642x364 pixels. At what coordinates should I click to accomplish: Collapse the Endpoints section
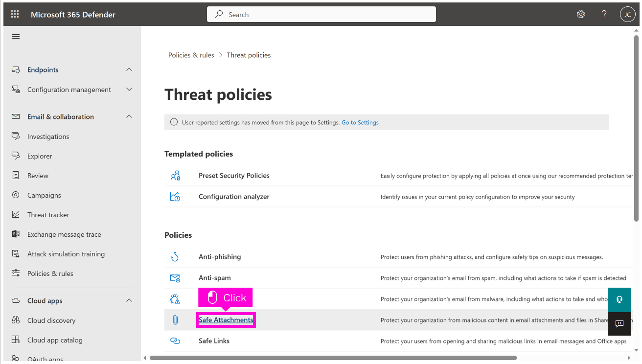click(129, 69)
